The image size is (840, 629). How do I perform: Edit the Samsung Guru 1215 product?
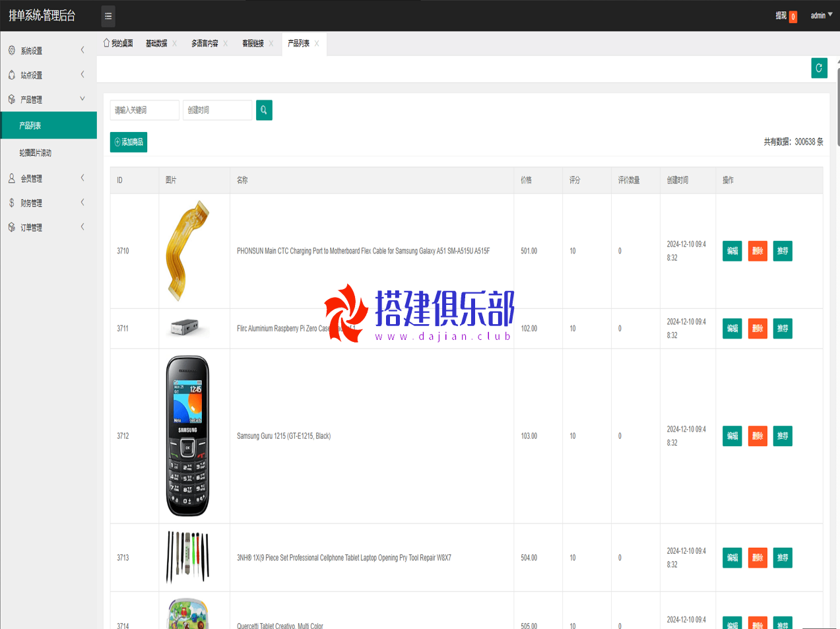click(x=732, y=436)
